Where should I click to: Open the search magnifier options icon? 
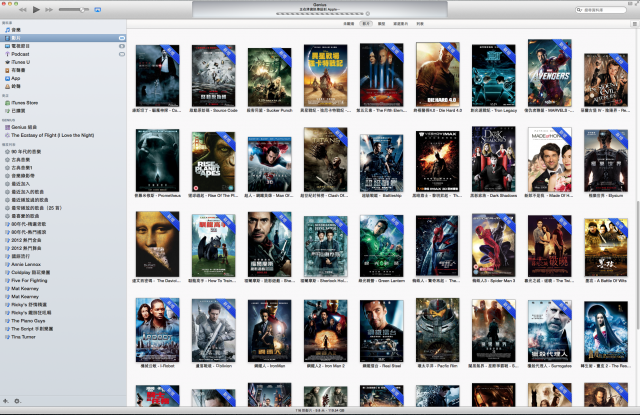[x=579, y=10]
